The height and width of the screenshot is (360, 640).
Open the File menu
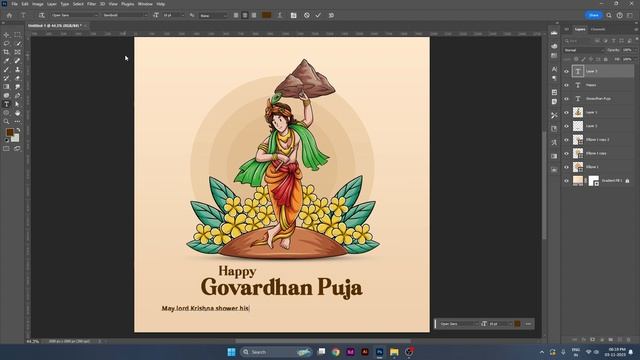click(x=14, y=4)
